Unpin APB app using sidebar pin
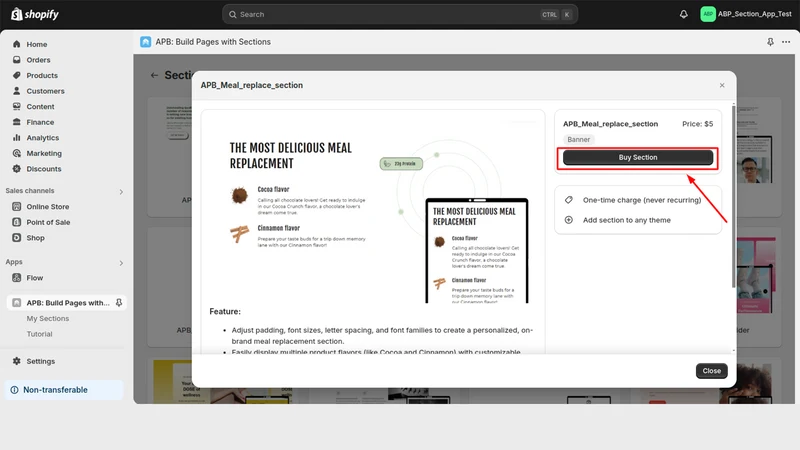 119,303
